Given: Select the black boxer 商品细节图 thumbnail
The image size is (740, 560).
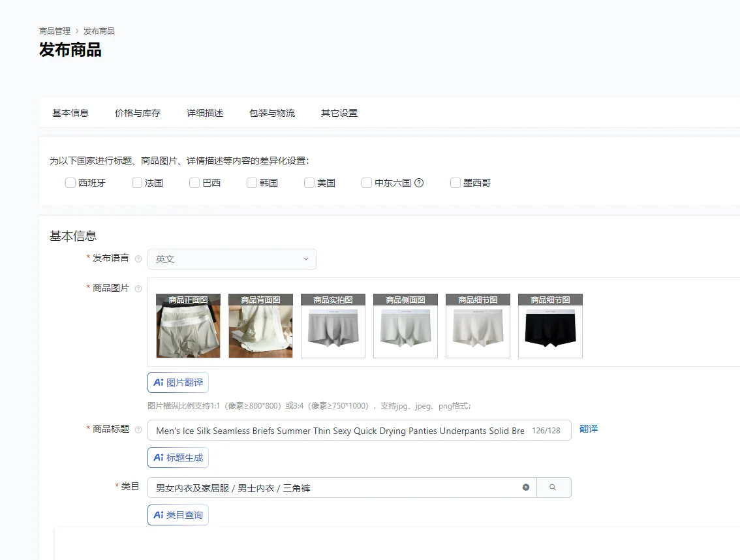Looking at the screenshot, I should (x=550, y=326).
